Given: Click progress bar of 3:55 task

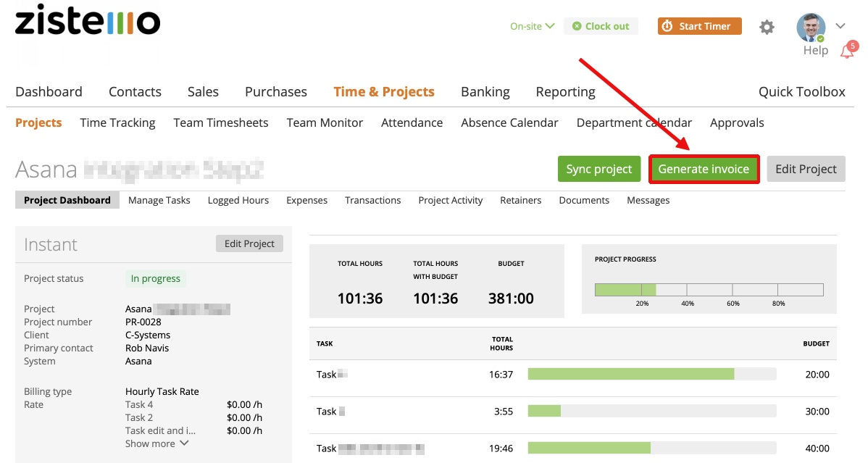Looking at the screenshot, I should [652, 411].
